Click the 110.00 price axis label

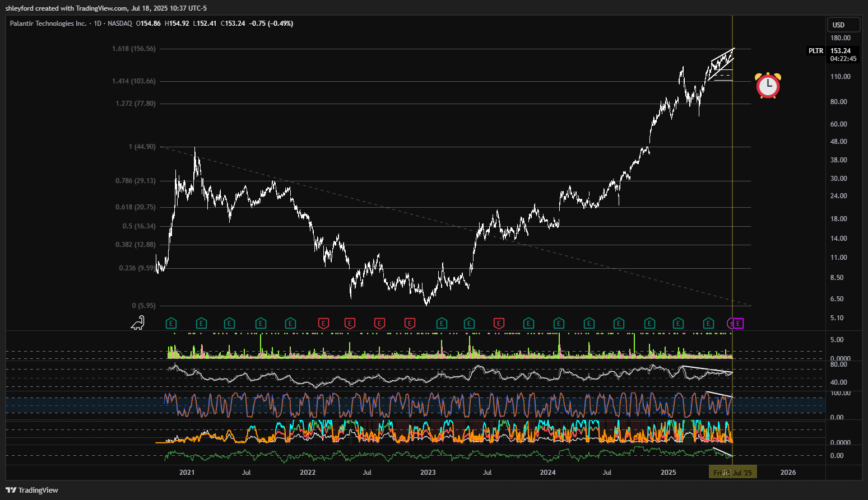tap(841, 77)
